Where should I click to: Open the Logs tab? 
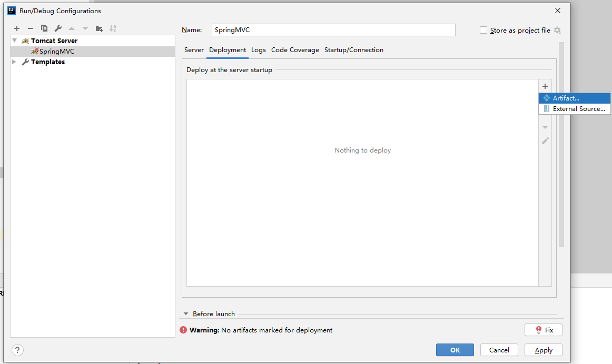(259, 50)
